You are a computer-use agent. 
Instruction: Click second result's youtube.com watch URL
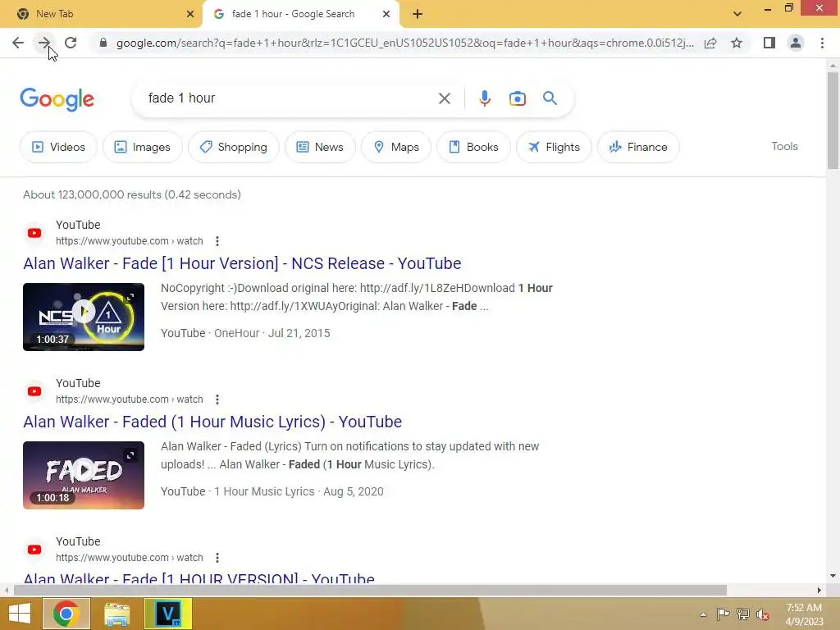coord(129,399)
